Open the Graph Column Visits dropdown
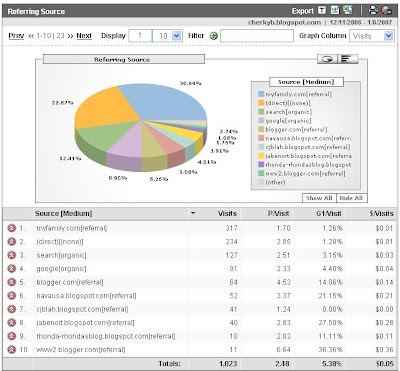400x371 pixels. coord(388,36)
